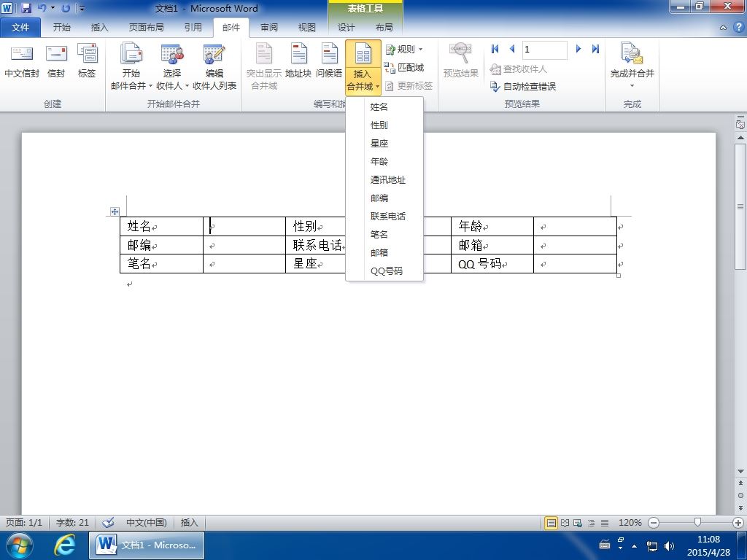Click the zoom in plus button
747x560 pixels.
(738, 523)
